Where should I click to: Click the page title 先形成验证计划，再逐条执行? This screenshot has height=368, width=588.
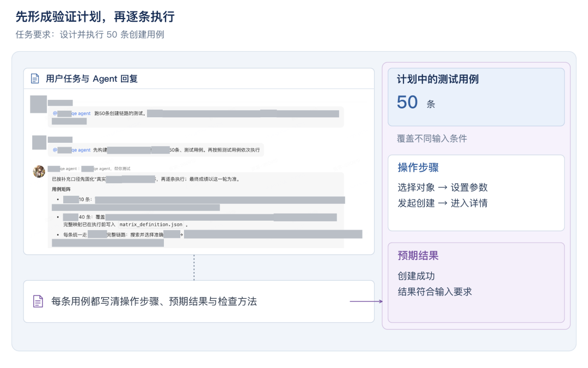click(95, 16)
